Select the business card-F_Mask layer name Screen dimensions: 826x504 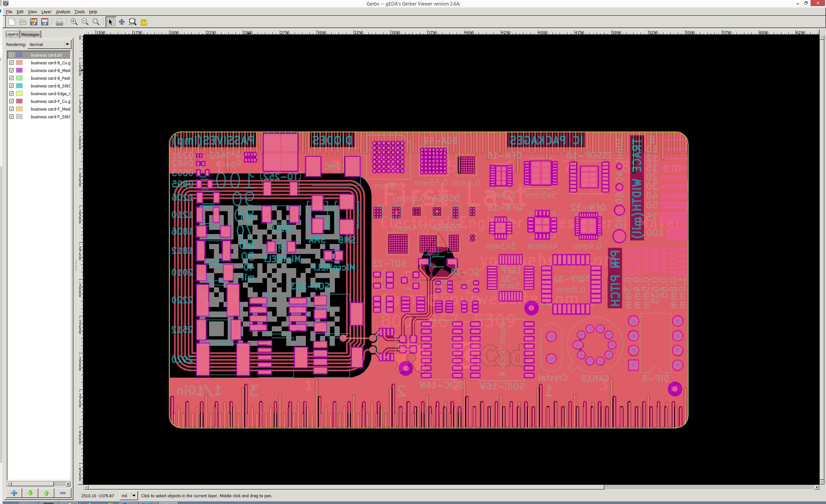tap(50, 109)
